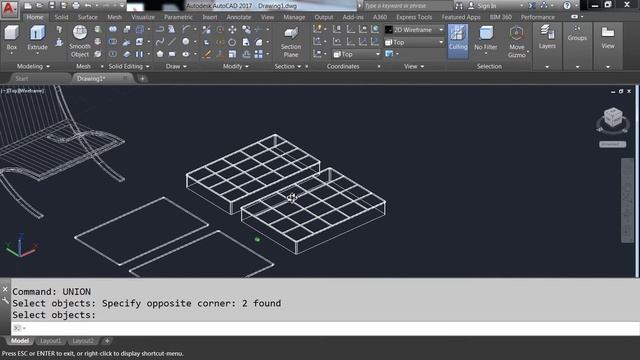Switch to the Annotate ribbon tab
640x360 pixels.
pyautogui.click(x=239, y=17)
